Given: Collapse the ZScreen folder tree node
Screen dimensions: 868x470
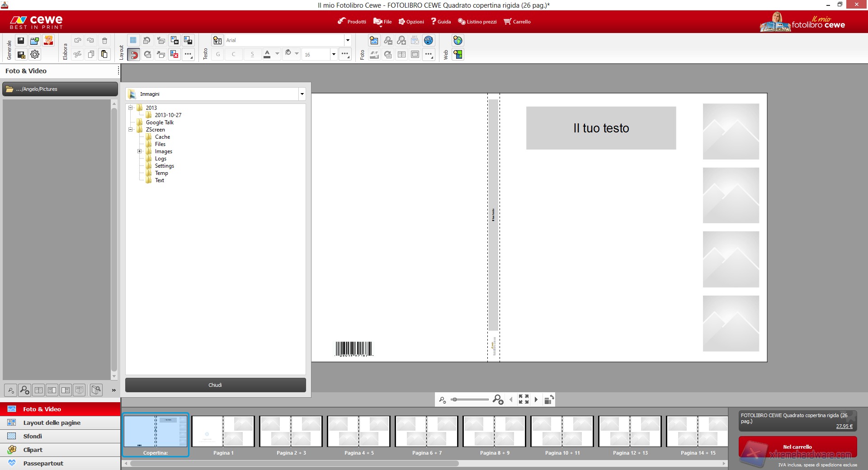Looking at the screenshot, I should tap(131, 130).
